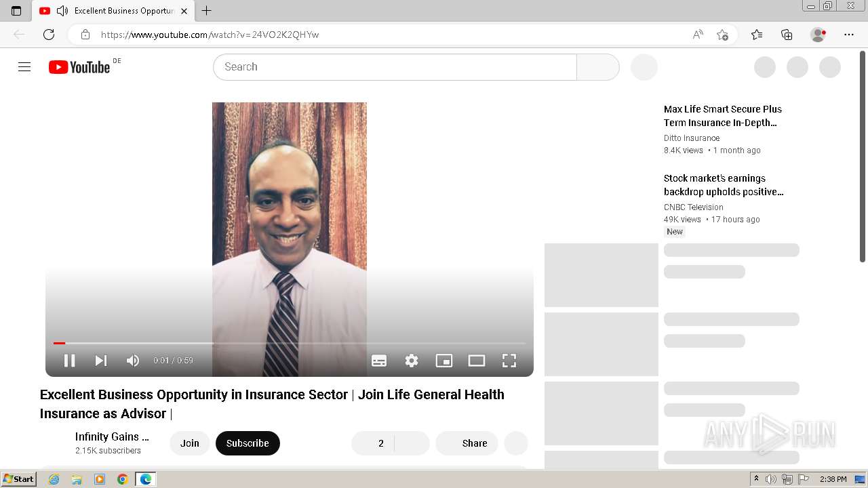Mute the tab via speaker icon
The image size is (868, 488).
[x=62, y=11]
